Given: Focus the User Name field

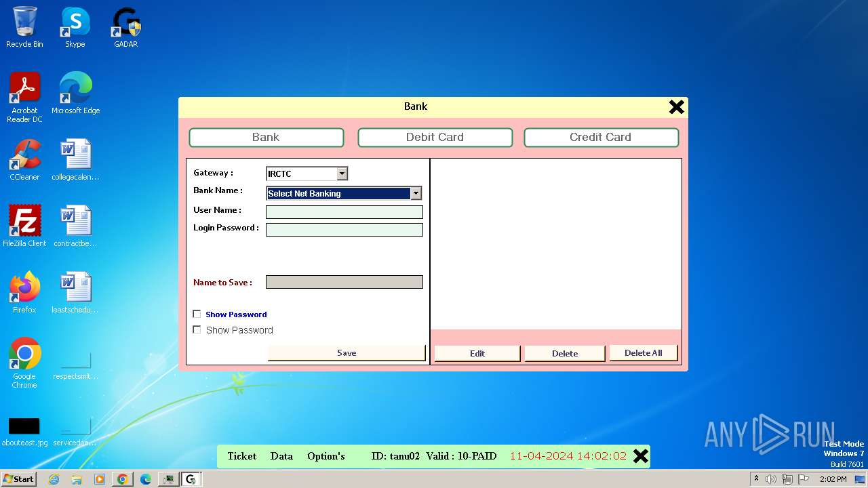Looking at the screenshot, I should pos(344,212).
